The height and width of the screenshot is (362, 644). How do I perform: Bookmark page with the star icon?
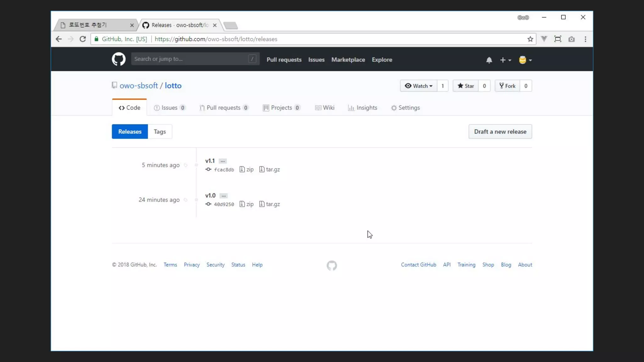(x=530, y=39)
